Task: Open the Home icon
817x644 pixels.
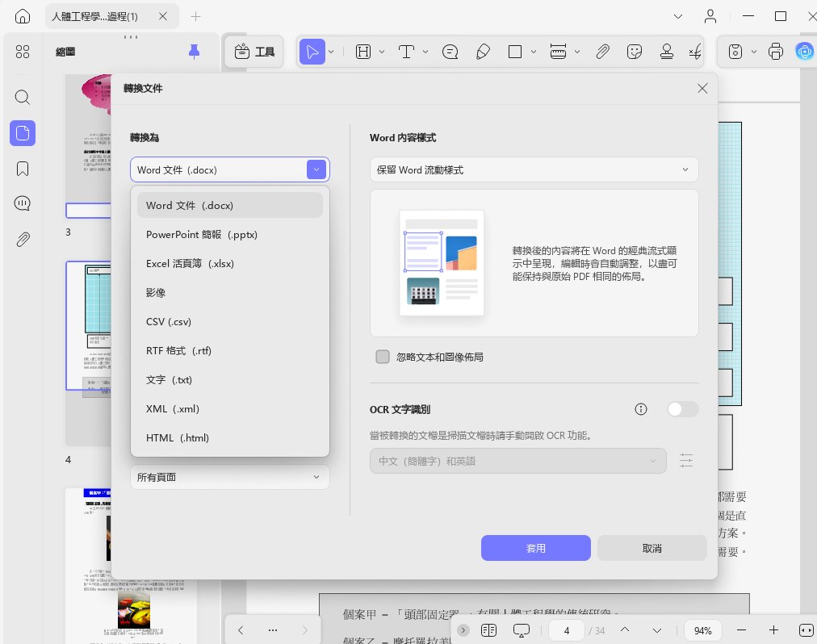Action: [x=23, y=16]
